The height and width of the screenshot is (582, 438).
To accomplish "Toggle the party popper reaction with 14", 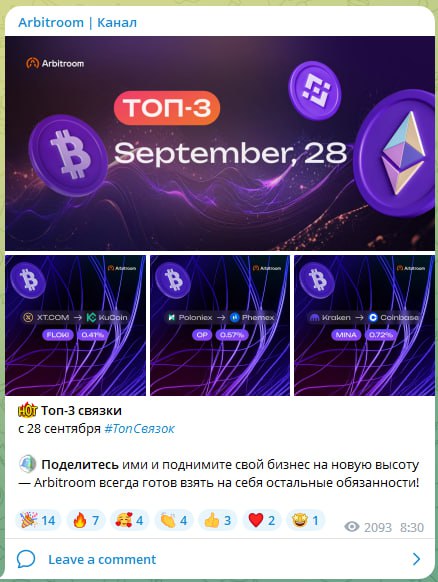I will (38, 520).
